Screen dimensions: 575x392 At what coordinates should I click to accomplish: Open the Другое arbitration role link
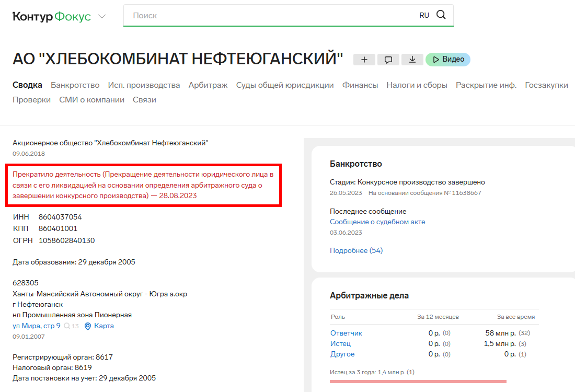[342, 354]
